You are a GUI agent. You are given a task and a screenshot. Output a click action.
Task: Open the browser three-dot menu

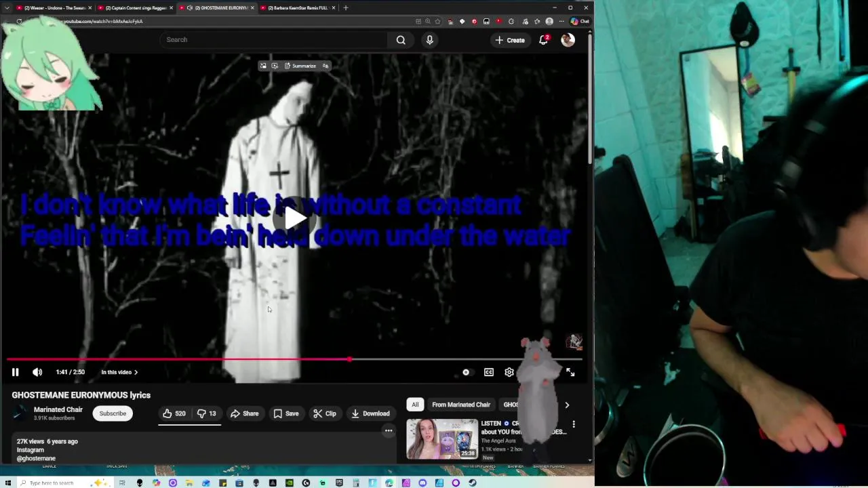[561, 21]
